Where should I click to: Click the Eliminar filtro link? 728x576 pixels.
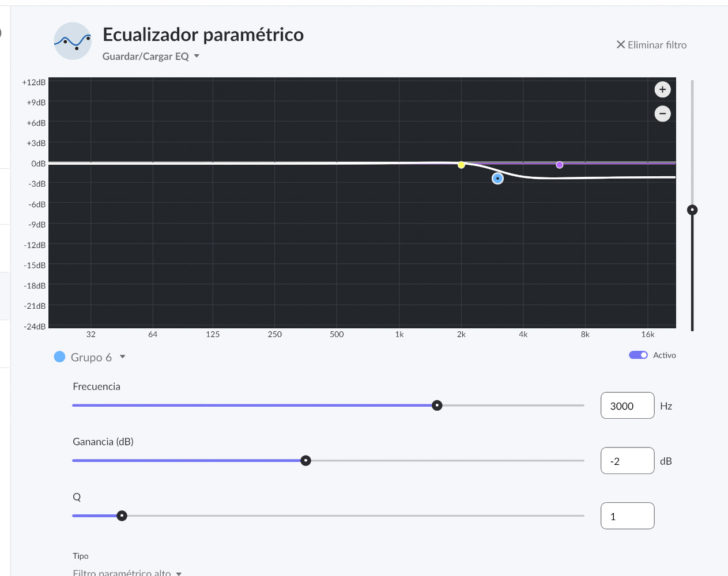657,45
